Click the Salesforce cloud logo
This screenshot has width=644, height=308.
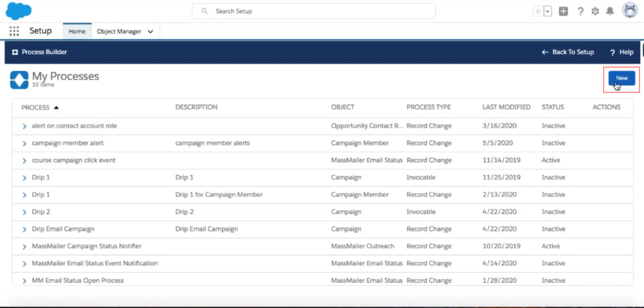[18, 11]
